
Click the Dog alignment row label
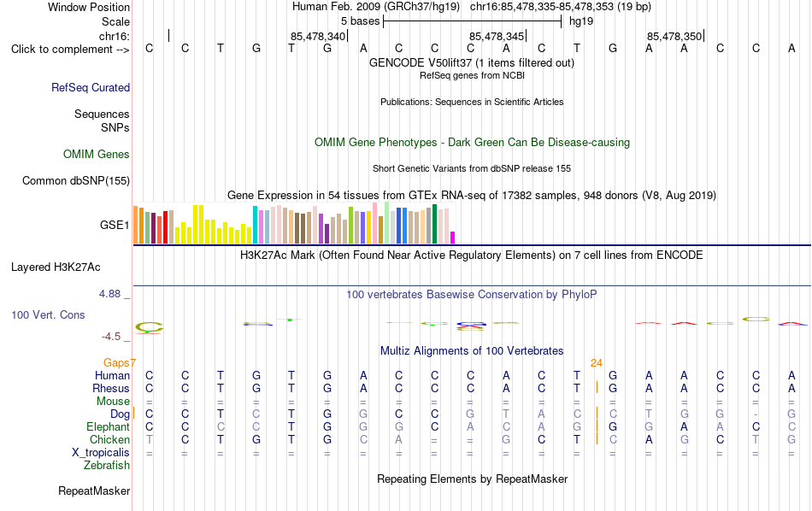(120, 414)
